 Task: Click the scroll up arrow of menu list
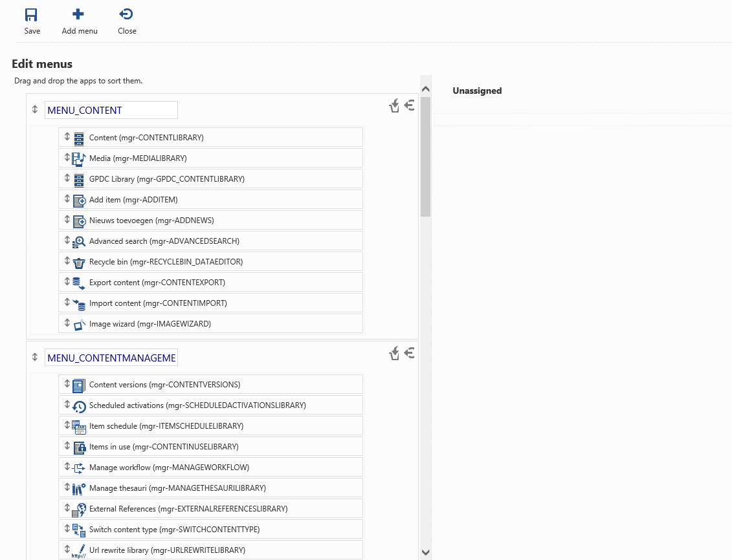click(x=425, y=89)
